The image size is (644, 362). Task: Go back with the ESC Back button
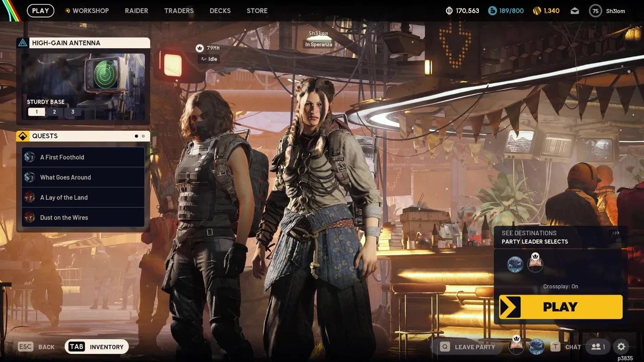click(36, 346)
